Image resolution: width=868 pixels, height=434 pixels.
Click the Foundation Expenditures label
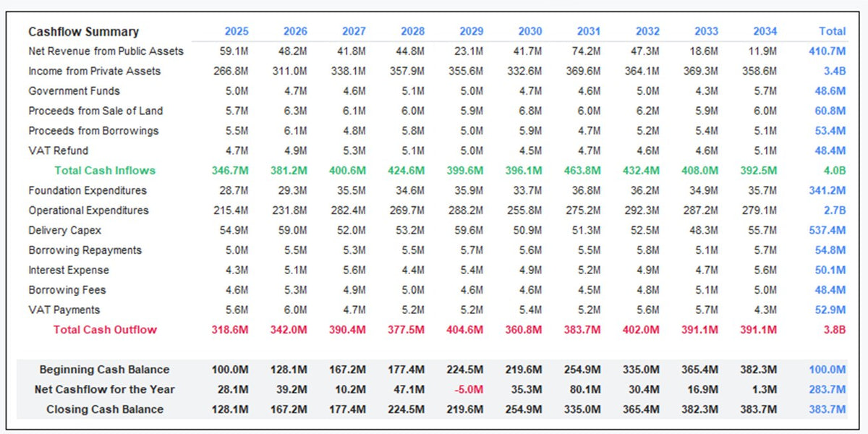click(88, 190)
